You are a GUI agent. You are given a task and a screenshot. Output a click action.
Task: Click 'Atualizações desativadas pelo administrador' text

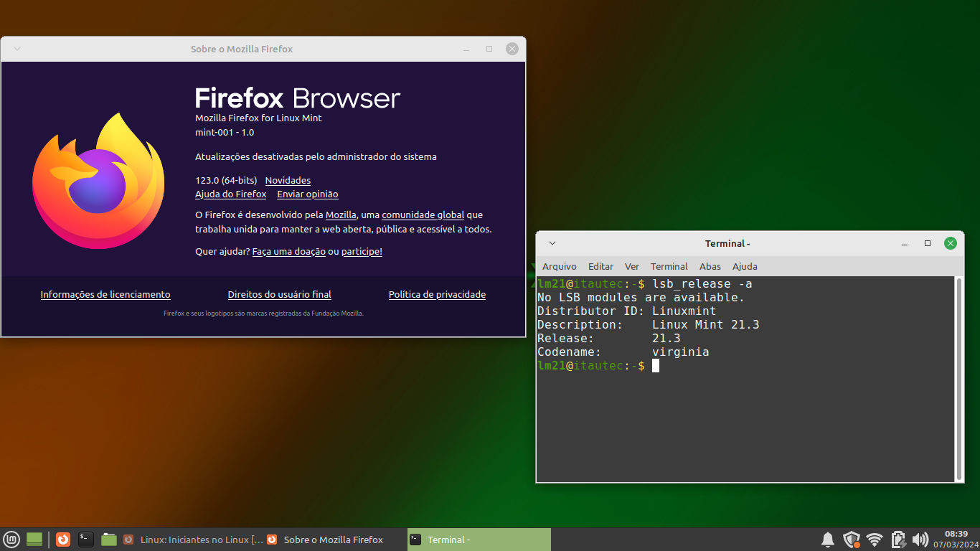click(x=316, y=157)
